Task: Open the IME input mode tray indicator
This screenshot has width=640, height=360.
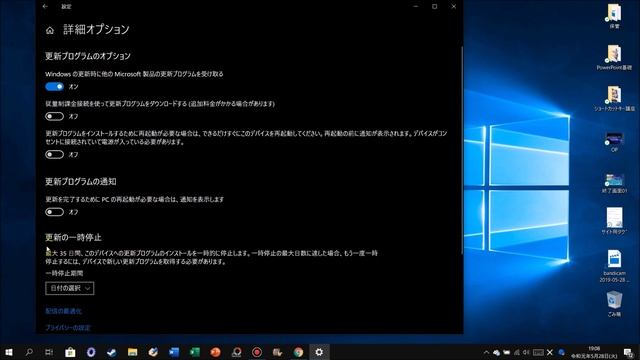Action: (550, 352)
